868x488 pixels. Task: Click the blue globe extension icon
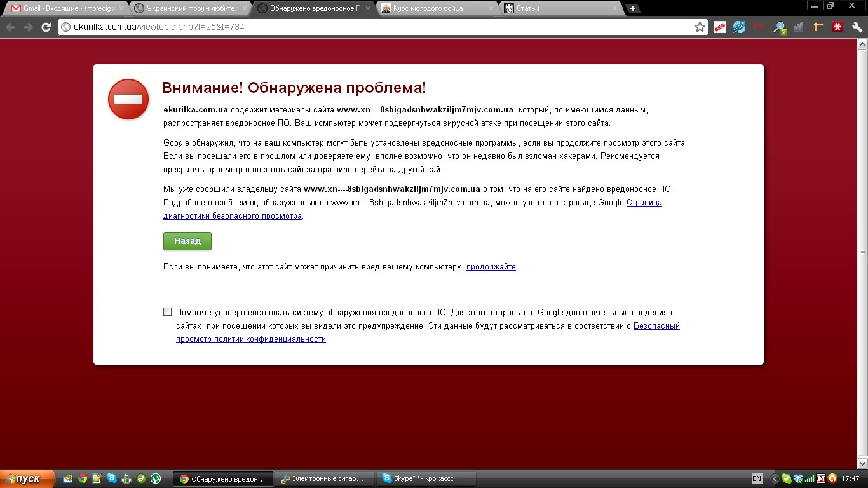click(739, 27)
